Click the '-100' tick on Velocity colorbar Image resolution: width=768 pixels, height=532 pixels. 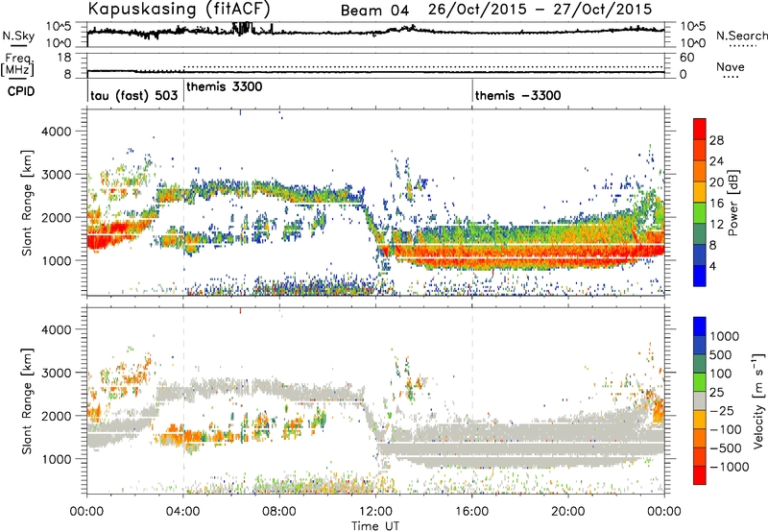(726, 429)
